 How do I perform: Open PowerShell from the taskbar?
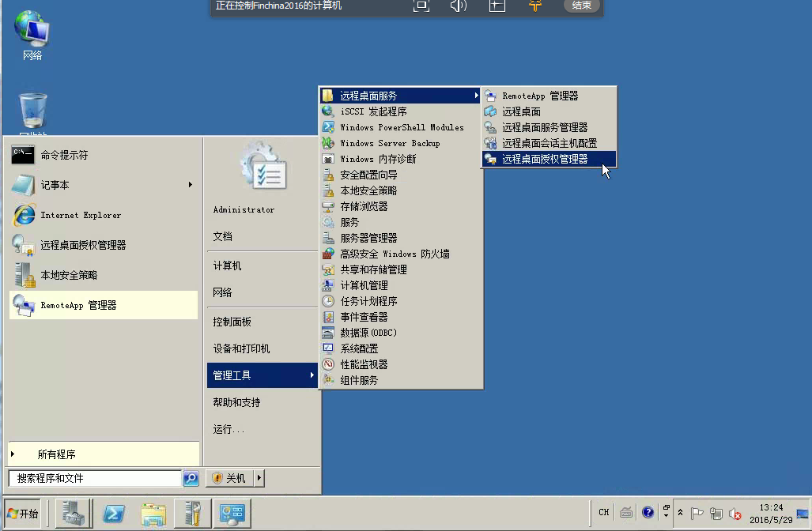tap(114, 514)
